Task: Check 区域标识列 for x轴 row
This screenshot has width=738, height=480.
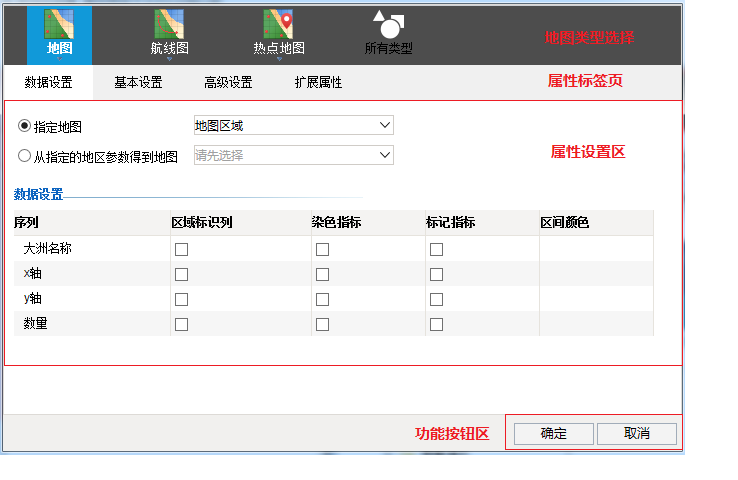Action: pos(181,274)
